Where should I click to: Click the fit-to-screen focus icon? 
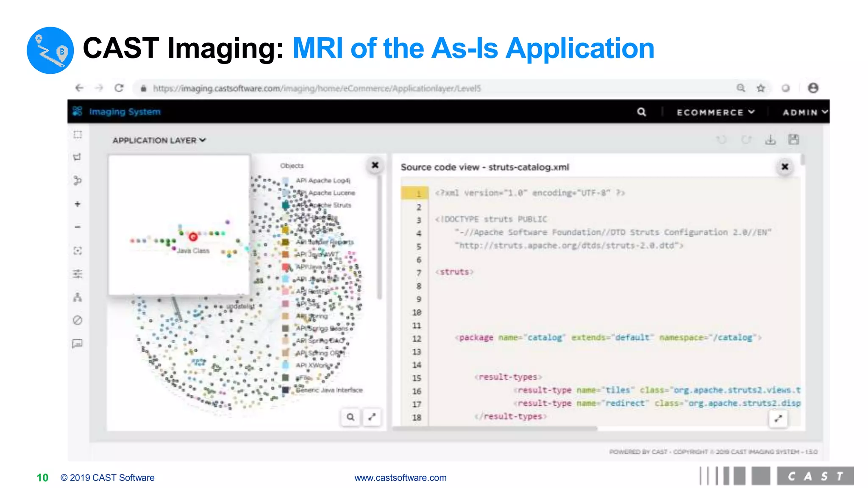78,251
